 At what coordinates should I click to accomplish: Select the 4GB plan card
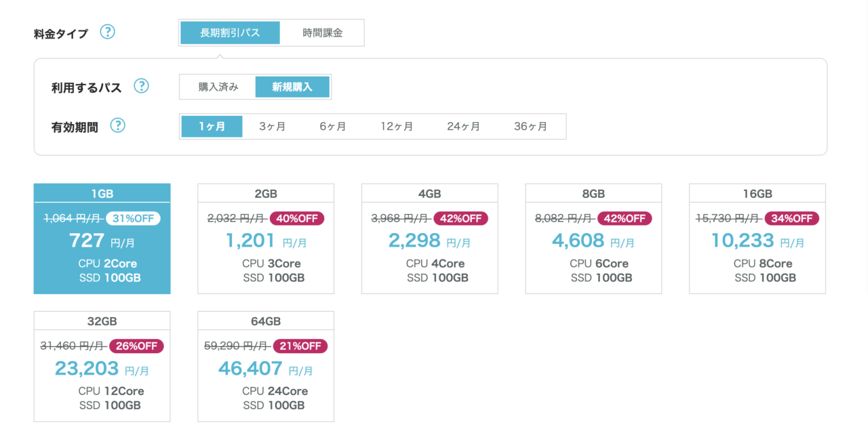(x=429, y=239)
